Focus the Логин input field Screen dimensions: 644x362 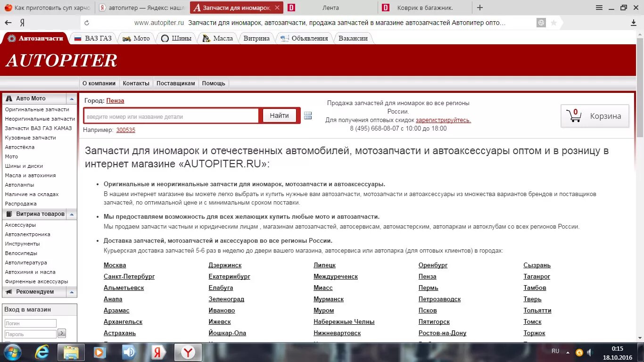pyautogui.click(x=31, y=323)
